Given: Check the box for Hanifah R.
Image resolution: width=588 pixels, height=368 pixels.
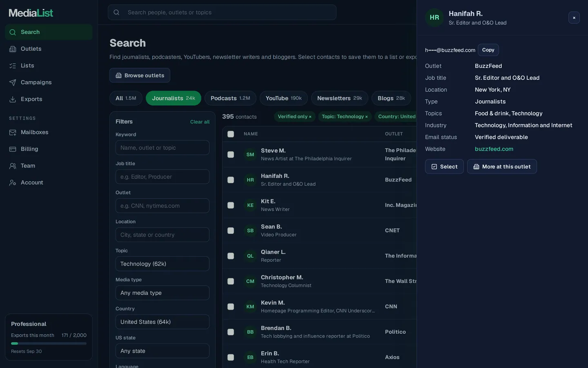Looking at the screenshot, I should (x=231, y=180).
